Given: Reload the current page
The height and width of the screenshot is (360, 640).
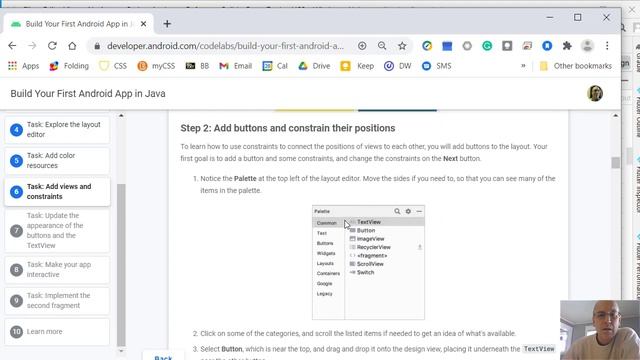Looking at the screenshot, I should [x=52, y=46].
